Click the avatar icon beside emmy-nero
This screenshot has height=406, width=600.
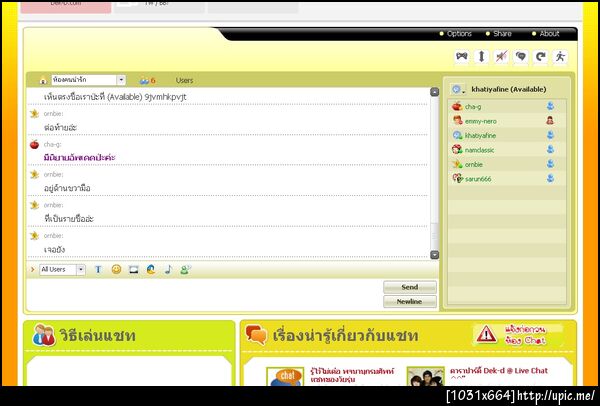tap(457, 121)
